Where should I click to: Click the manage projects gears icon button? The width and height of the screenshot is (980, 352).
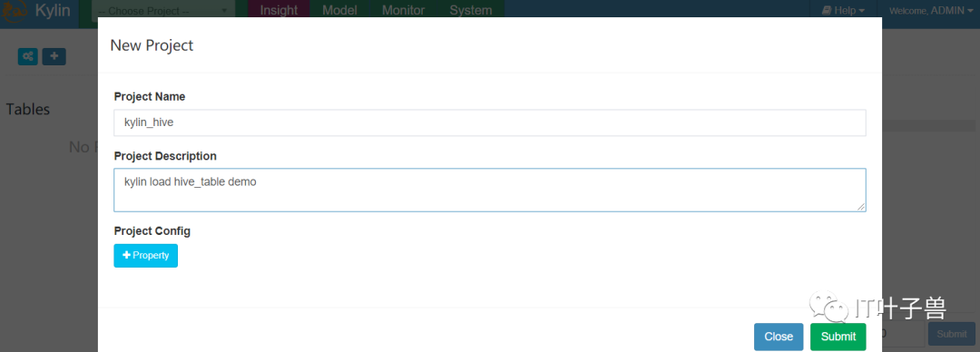click(28, 56)
